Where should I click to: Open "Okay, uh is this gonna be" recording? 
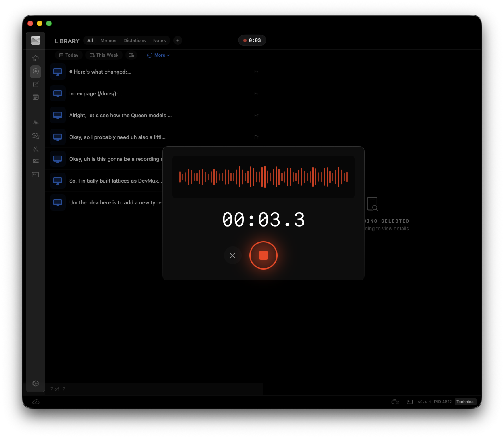(x=104, y=159)
